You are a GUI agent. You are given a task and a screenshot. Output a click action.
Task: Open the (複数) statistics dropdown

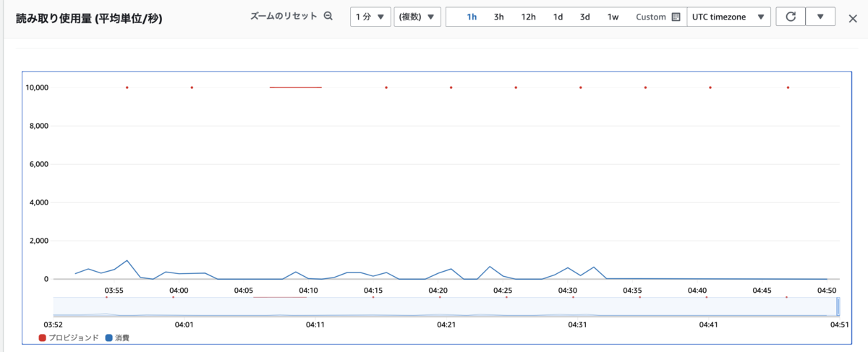point(418,17)
